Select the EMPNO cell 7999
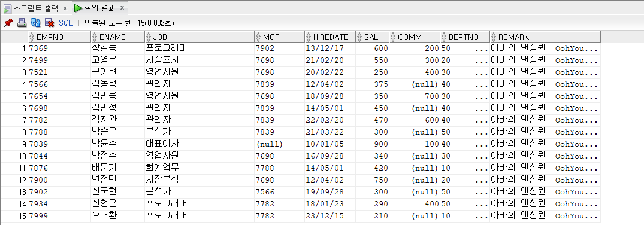The width and height of the screenshot is (644, 225). [59, 215]
